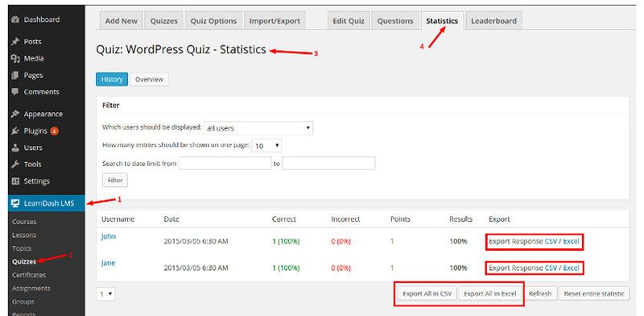Open Jane's username link

tap(109, 264)
